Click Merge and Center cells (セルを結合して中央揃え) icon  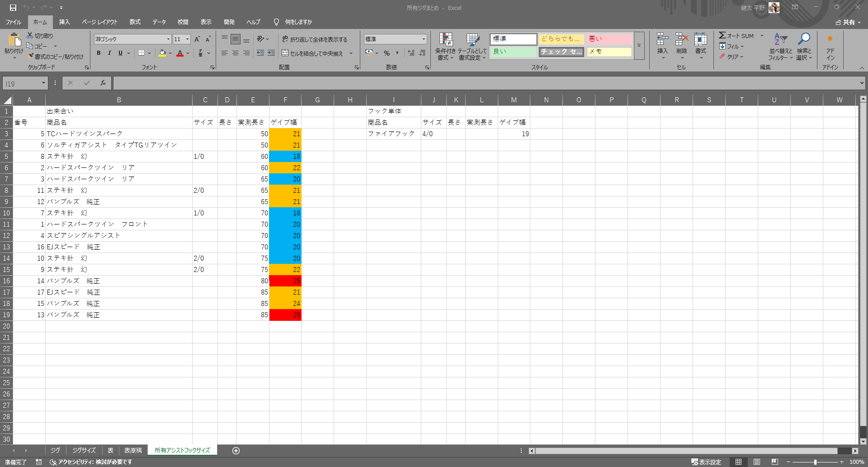(285, 53)
